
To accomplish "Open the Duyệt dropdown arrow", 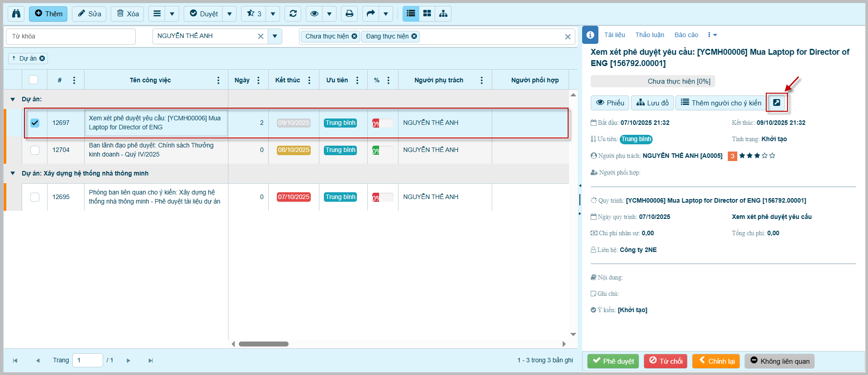I will tap(229, 14).
